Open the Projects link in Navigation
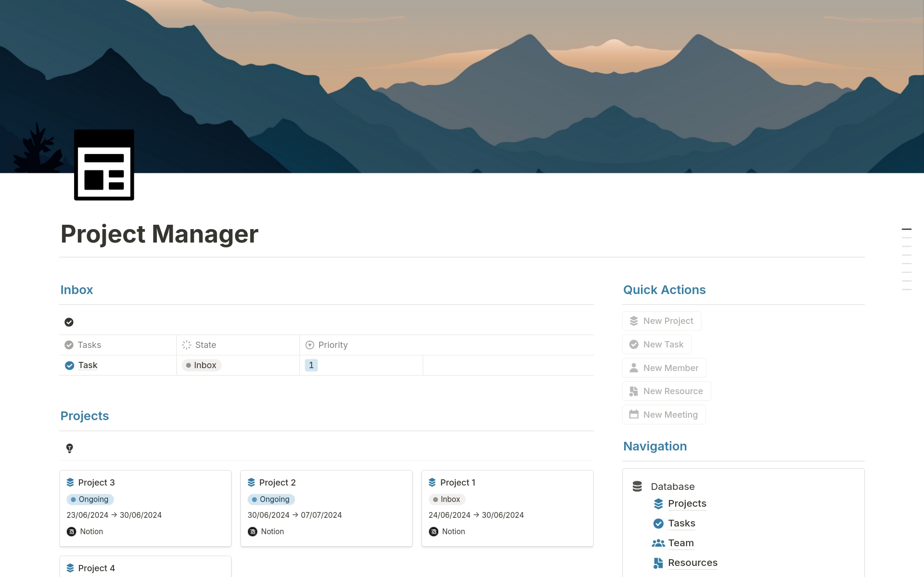The width and height of the screenshot is (924, 577). (687, 503)
